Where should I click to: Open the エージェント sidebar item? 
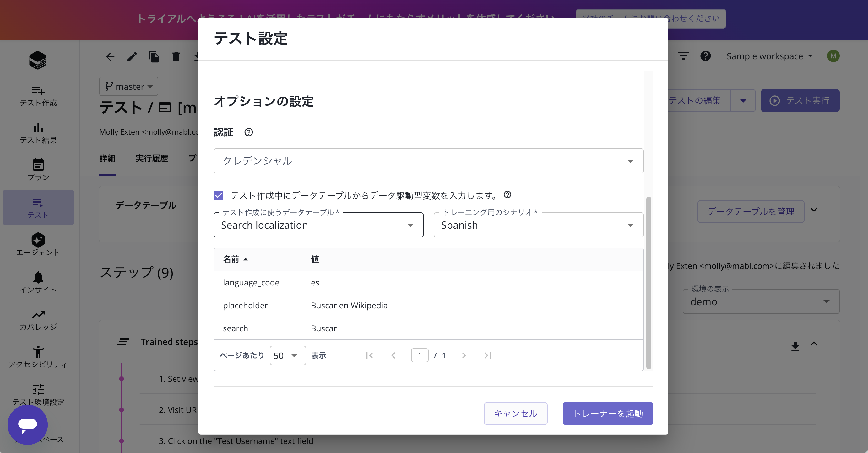(x=38, y=245)
